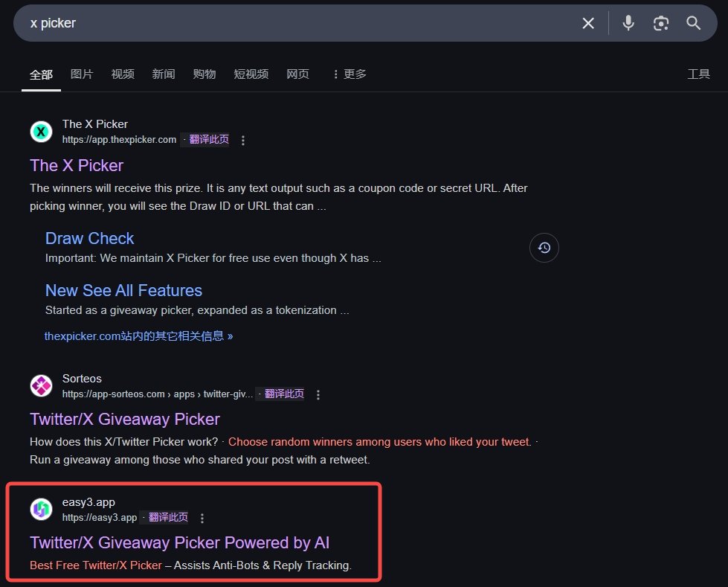Open the three-dot menu next to the easy3.app URL
The image size is (728, 587).
(202, 518)
